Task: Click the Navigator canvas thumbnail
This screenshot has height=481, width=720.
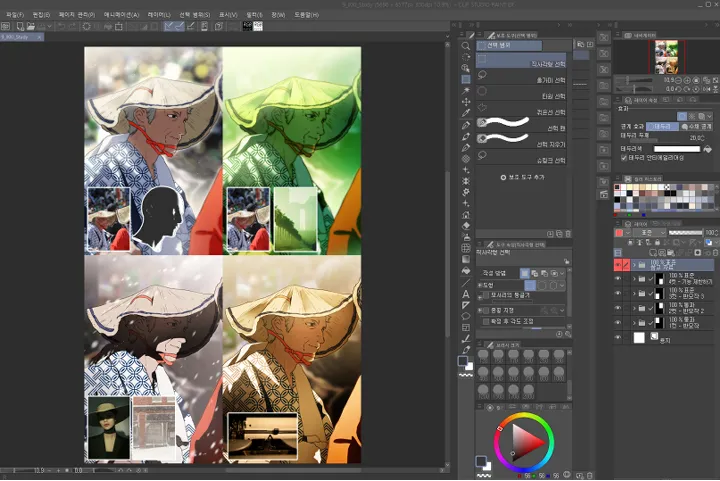Action: click(666, 56)
